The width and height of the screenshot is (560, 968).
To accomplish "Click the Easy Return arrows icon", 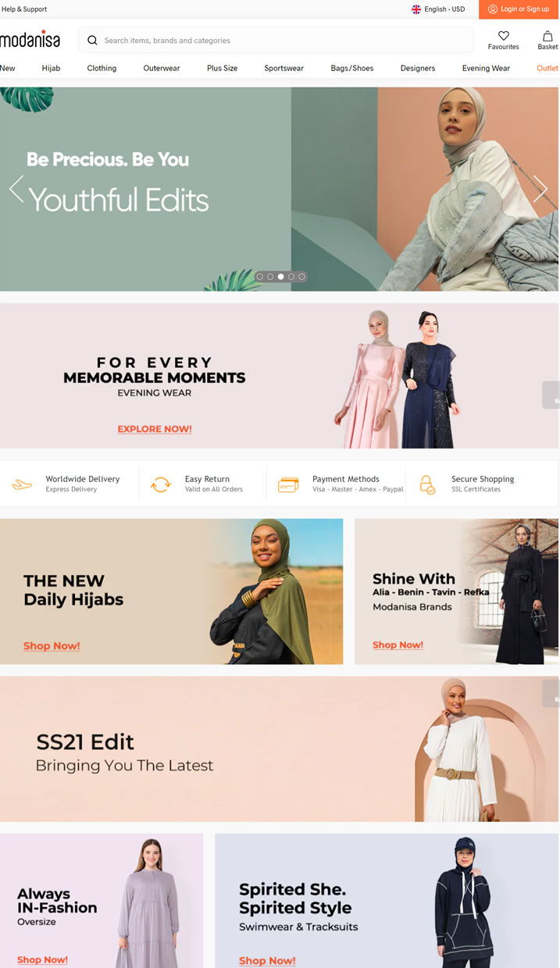I will click(x=161, y=484).
